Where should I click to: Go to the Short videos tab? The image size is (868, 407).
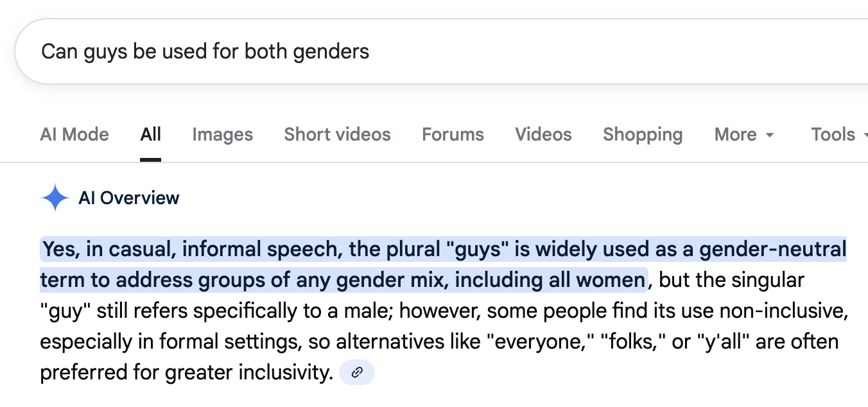pos(337,135)
